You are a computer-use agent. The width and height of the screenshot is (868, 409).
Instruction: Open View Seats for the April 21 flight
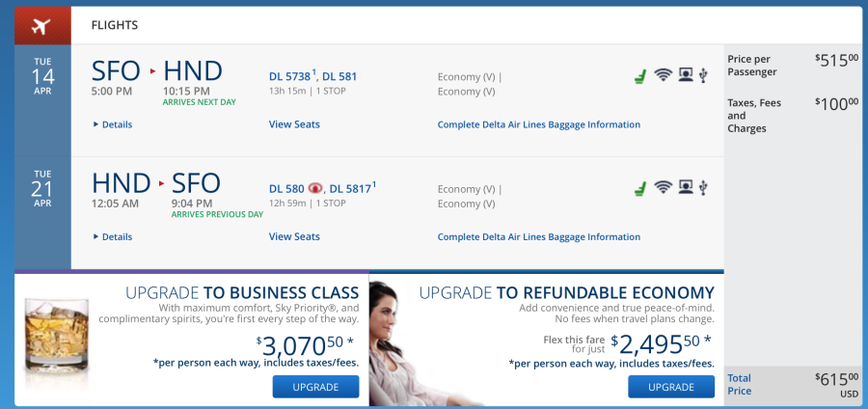(x=294, y=237)
